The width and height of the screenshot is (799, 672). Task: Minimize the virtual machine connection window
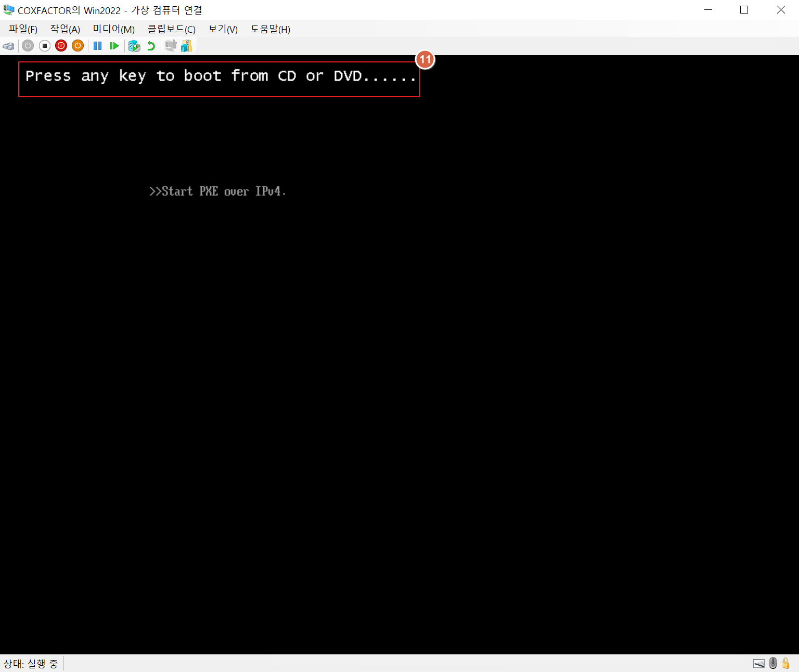708,10
